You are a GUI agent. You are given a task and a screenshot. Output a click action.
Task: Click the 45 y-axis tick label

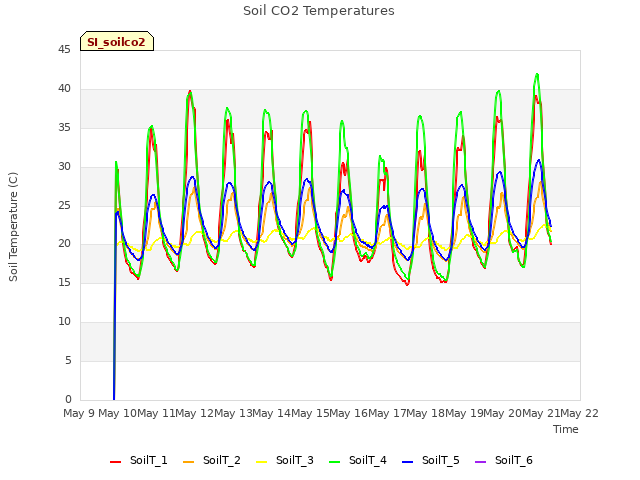(64, 50)
